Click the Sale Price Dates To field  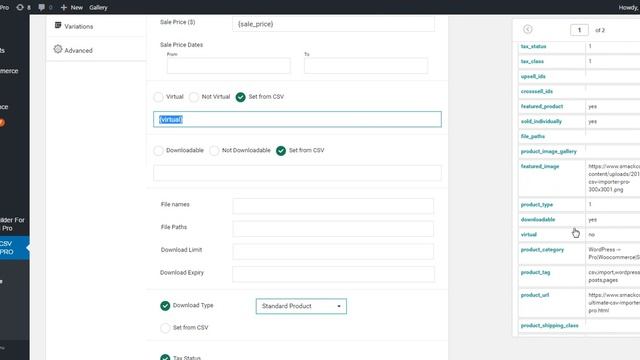tap(366, 65)
